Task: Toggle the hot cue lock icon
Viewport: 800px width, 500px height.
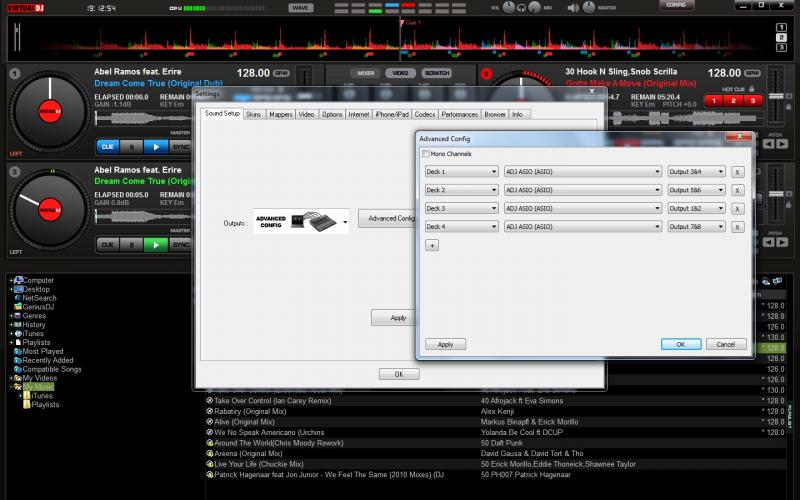Action: (751, 89)
